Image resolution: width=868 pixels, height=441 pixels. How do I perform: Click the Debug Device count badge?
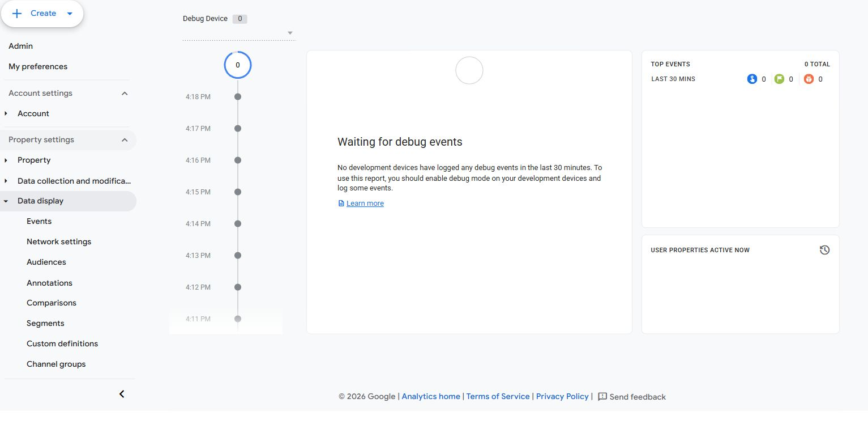tap(240, 19)
